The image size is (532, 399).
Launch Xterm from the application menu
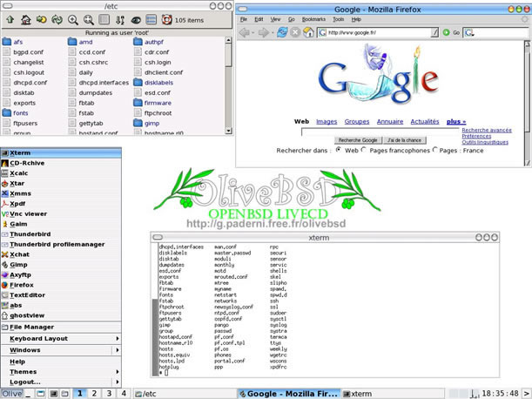tap(20, 153)
